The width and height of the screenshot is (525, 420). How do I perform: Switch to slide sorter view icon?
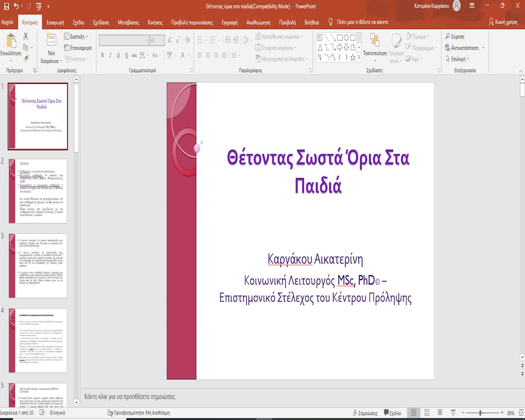click(427, 413)
